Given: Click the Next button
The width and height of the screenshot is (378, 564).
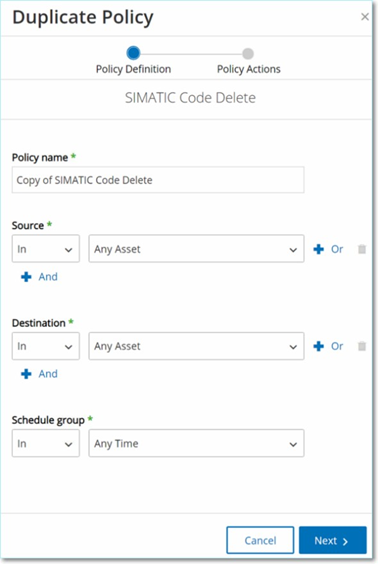Looking at the screenshot, I should (333, 540).
